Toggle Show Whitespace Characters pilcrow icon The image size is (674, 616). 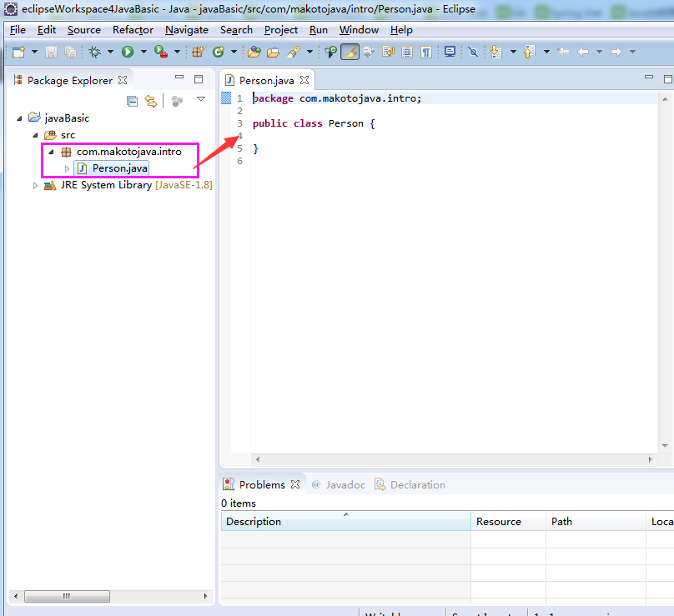tap(426, 52)
